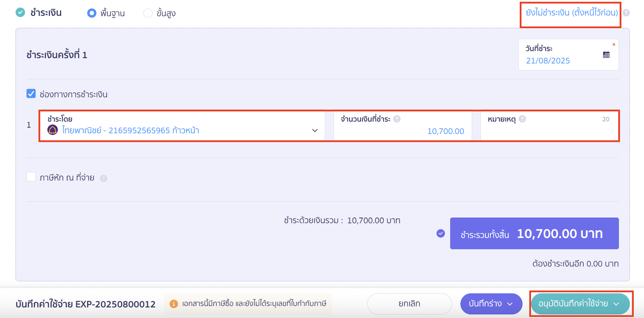Viewport: 644px width, 318px height.
Task: Switch to พื้นฐาน basic mode
Action: tap(91, 13)
